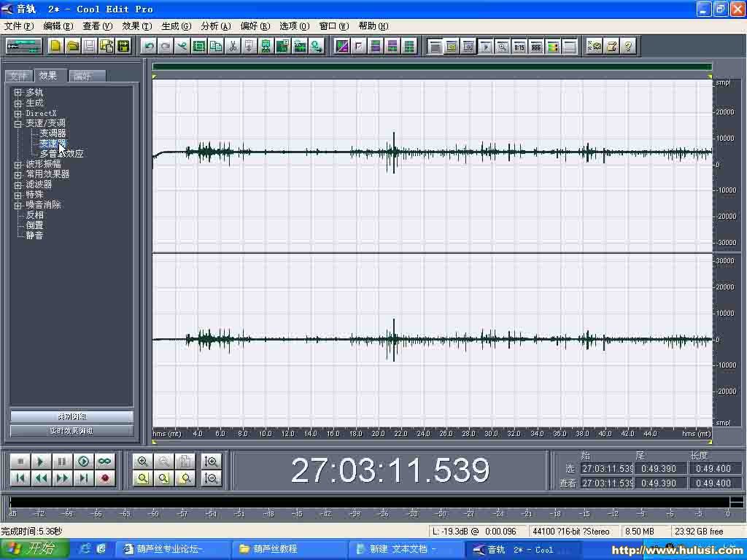Select the 倒置 effect in the tree
Screen dimensions: 747x560
click(x=34, y=225)
